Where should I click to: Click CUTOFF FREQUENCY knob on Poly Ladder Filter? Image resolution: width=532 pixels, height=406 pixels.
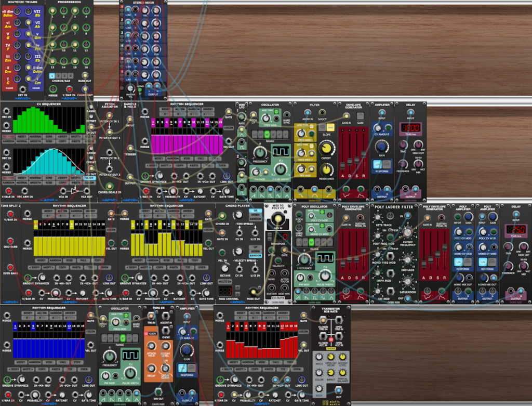[407, 233]
